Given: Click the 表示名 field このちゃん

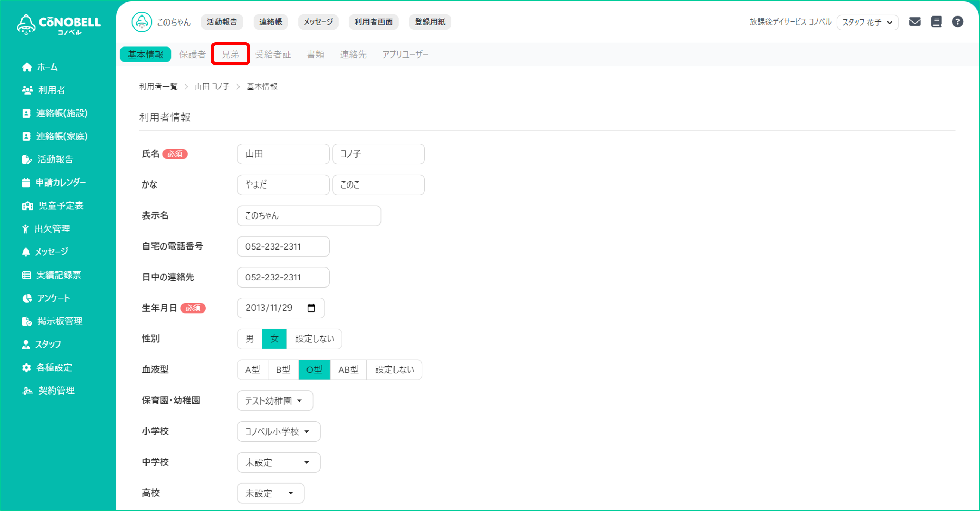Looking at the screenshot, I should point(309,216).
